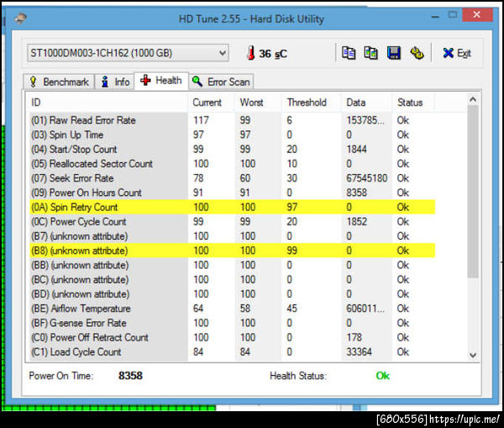Click Start/Stop Count data value 1844
504x428 pixels.
pos(356,150)
